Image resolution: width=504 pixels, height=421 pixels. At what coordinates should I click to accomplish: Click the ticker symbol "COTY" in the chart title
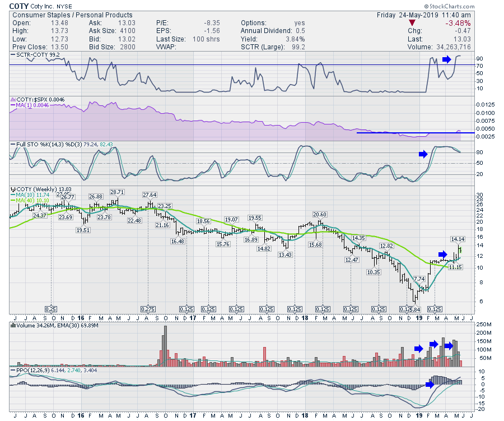[18, 6]
